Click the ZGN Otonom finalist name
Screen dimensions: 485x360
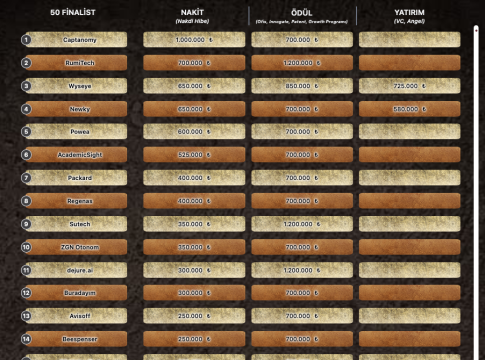[80, 247]
